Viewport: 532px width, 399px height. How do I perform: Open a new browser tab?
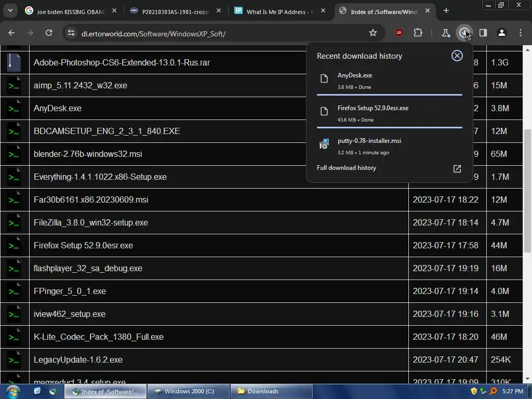point(446,11)
